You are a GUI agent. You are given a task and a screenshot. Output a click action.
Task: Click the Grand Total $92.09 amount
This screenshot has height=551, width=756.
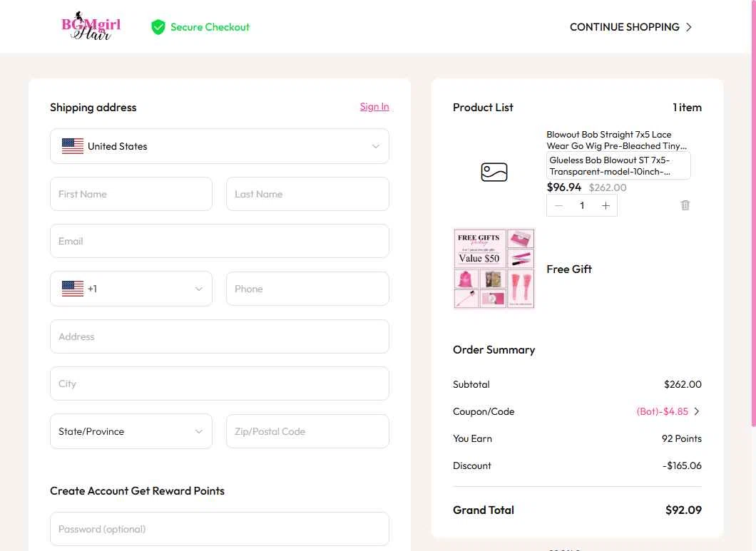coord(683,510)
